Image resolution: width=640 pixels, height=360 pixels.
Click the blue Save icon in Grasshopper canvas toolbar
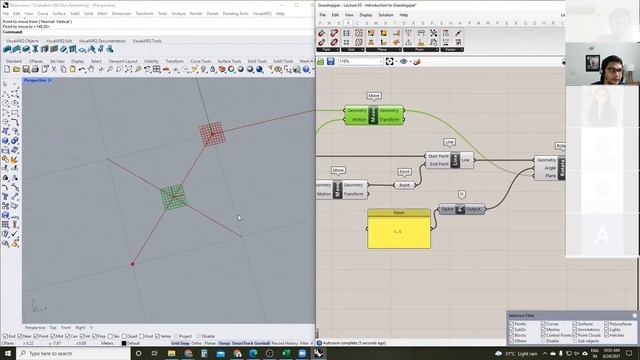(x=331, y=61)
